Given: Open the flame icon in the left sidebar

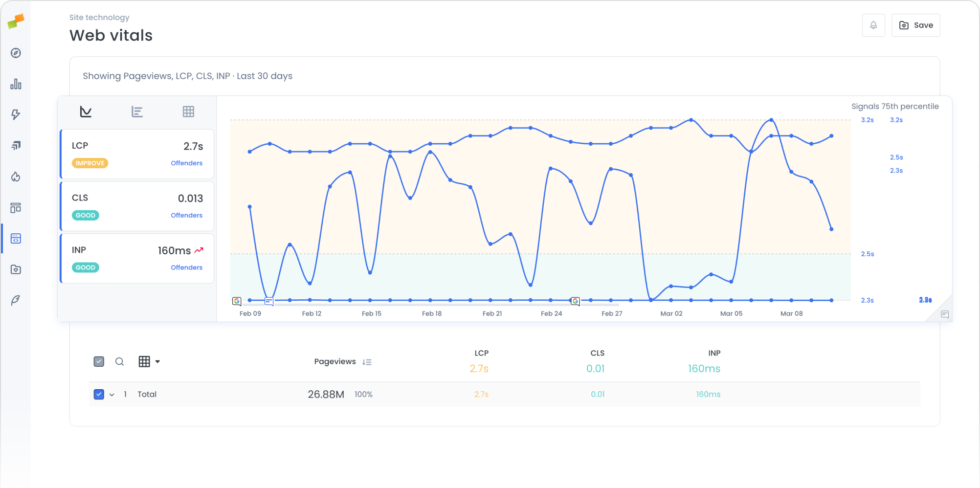Looking at the screenshot, I should click(16, 177).
